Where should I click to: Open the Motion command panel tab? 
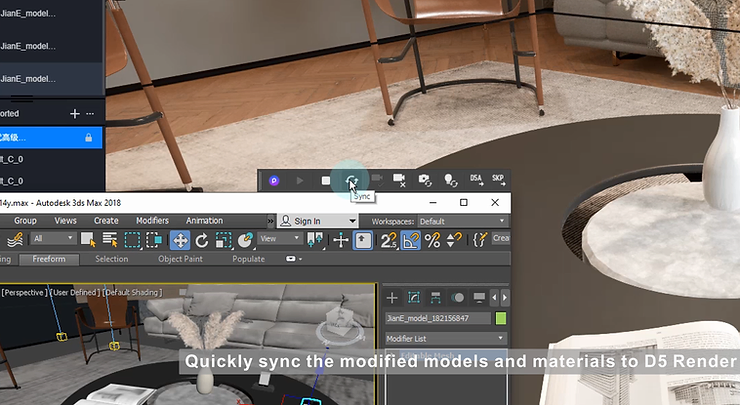[x=457, y=297]
